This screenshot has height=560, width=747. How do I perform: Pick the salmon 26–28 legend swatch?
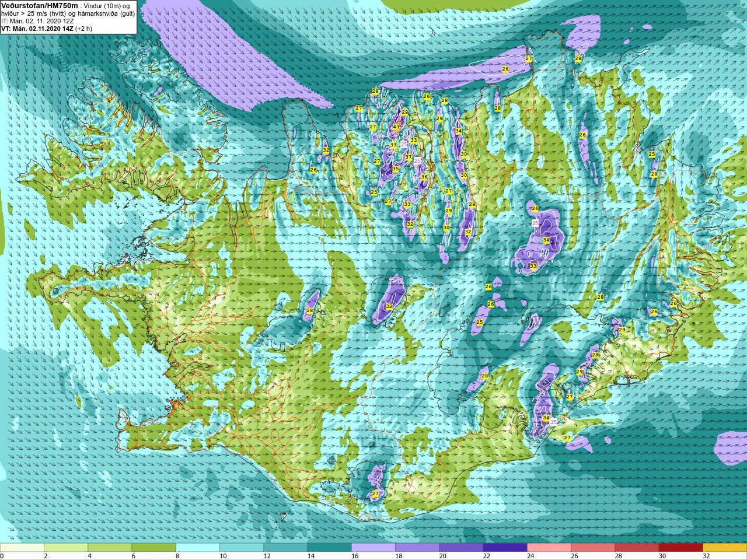click(x=593, y=548)
